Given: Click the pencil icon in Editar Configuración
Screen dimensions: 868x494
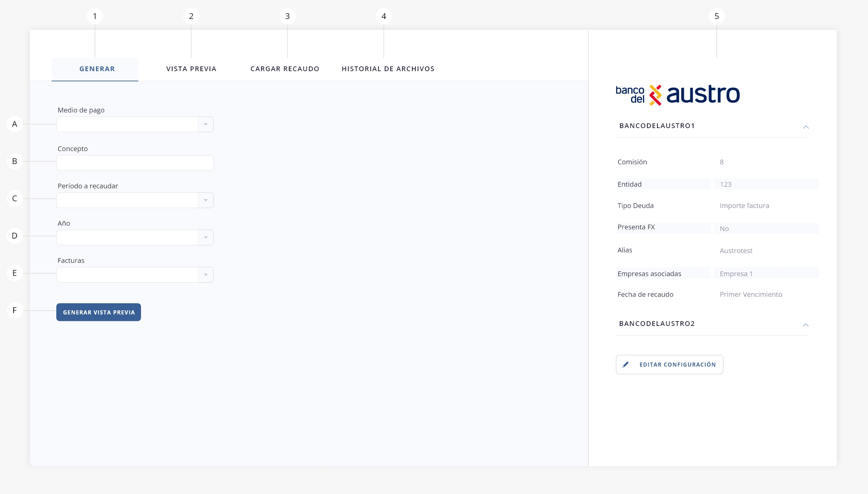Looking at the screenshot, I should (x=626, y=364).
